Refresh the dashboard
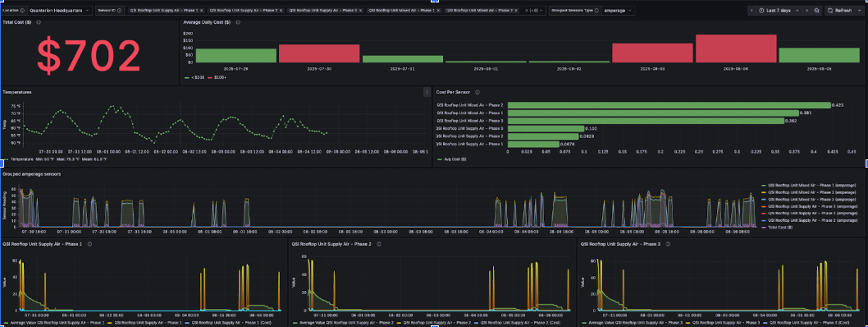This screenshot has height=327, width=868. tap(840, 11)
